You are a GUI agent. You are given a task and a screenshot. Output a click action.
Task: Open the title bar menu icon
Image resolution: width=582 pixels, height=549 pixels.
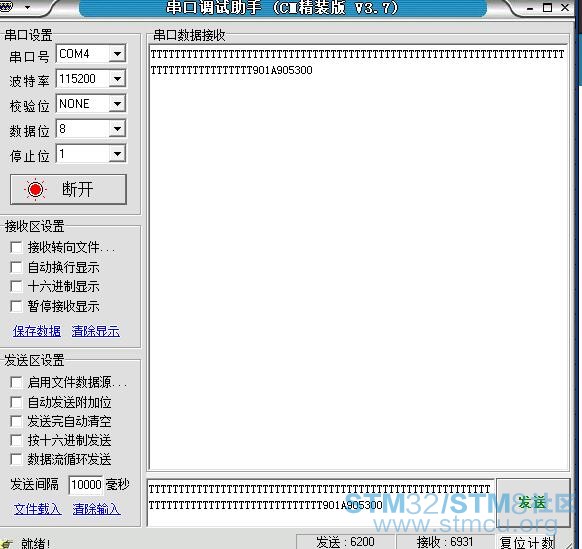7,6
